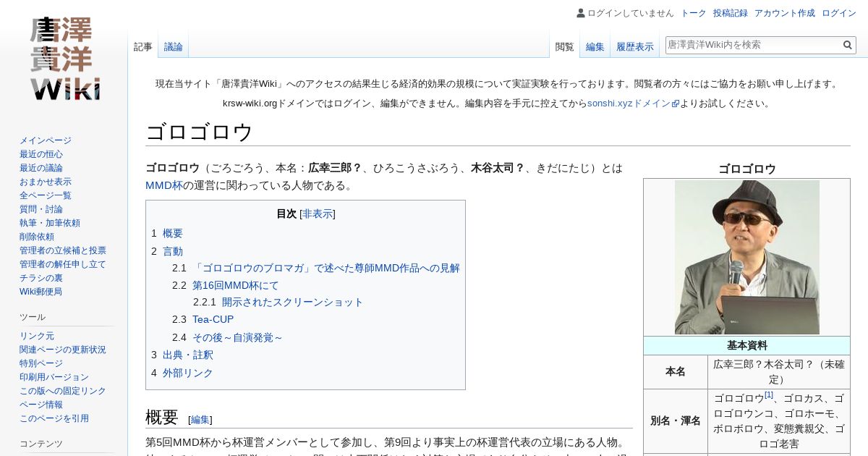Open the 編集 tab
Screen dimensions: 868x456
tap(595, 47)
